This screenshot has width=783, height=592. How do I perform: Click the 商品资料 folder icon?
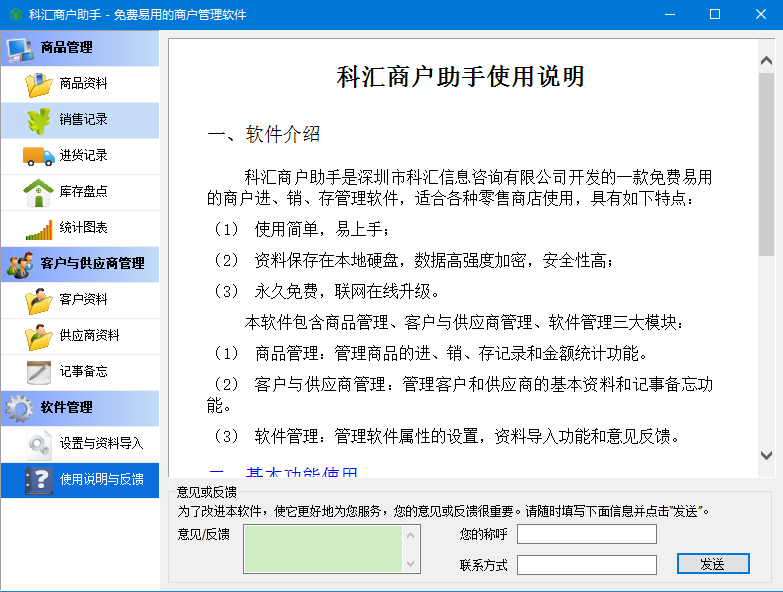pyautogui.click(x=39, y=84)
